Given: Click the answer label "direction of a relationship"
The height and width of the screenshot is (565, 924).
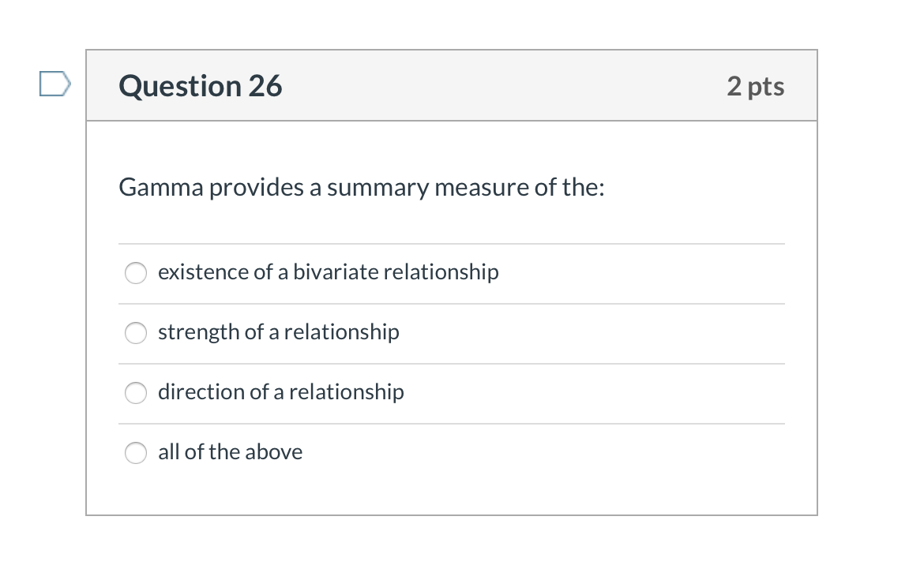Looking at the screenshot, I should point(280,392).
